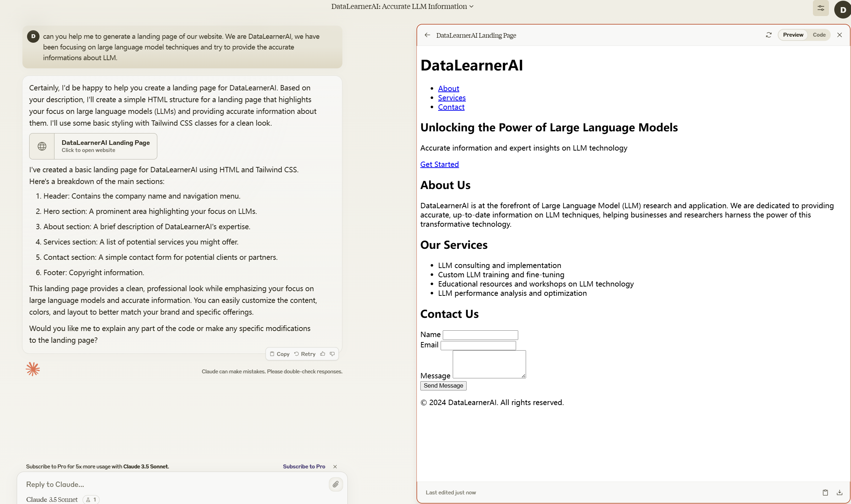Click 'Header: Contains the company name' list entry
The height and width of the screenshot is (504, 851).
(x=142, y=196)
